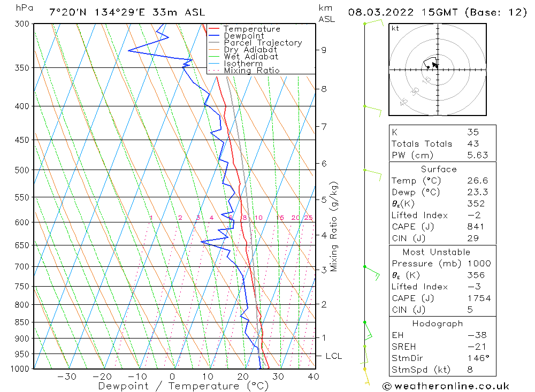Click the Most Unstable theta-E value 356
The width and height of the screenshot is (535, 392).
[476, 275]
